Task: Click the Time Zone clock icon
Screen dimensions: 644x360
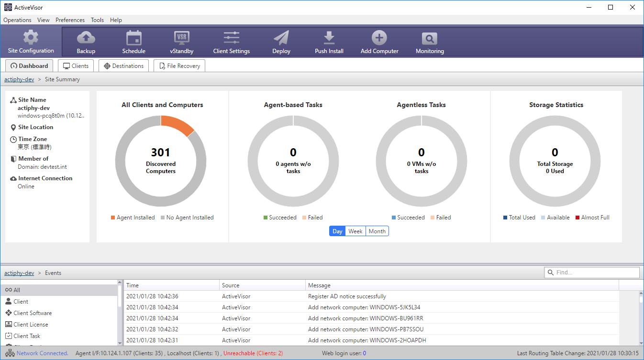Action: coord(13,139)
